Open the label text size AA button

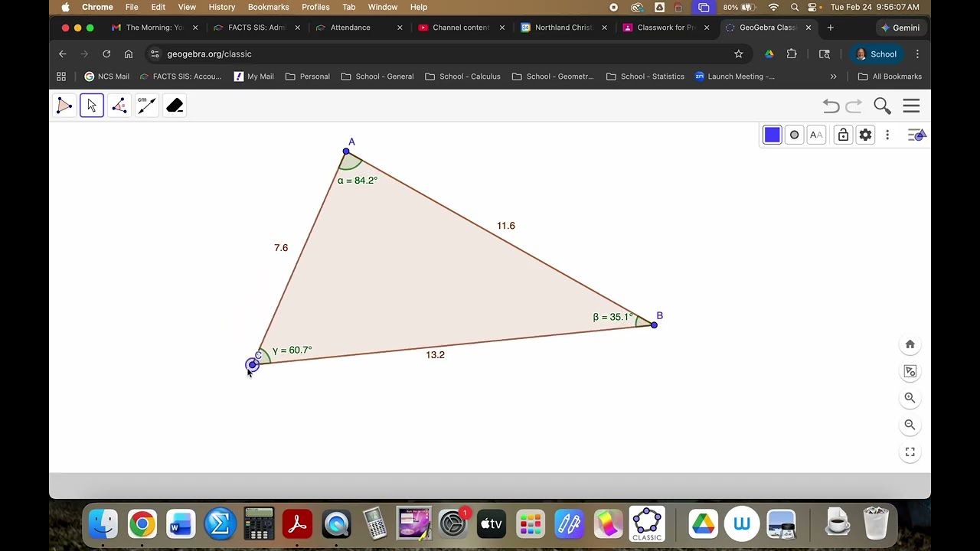(816, 135)
